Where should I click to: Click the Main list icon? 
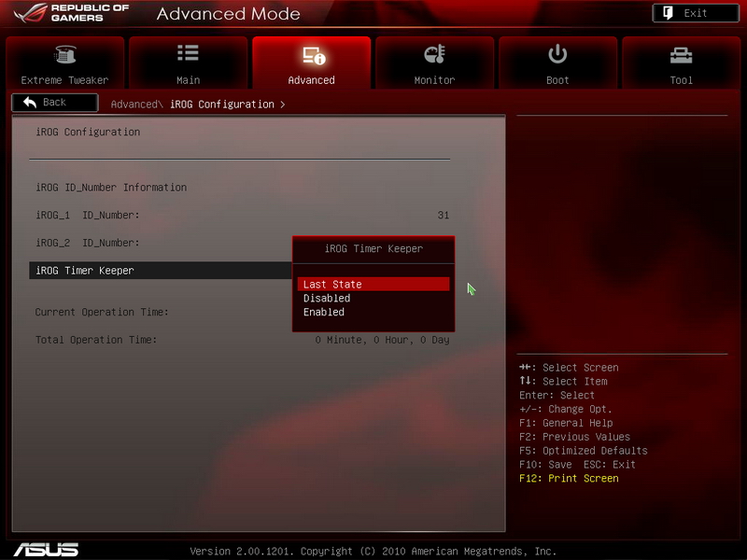pos(189,53)
